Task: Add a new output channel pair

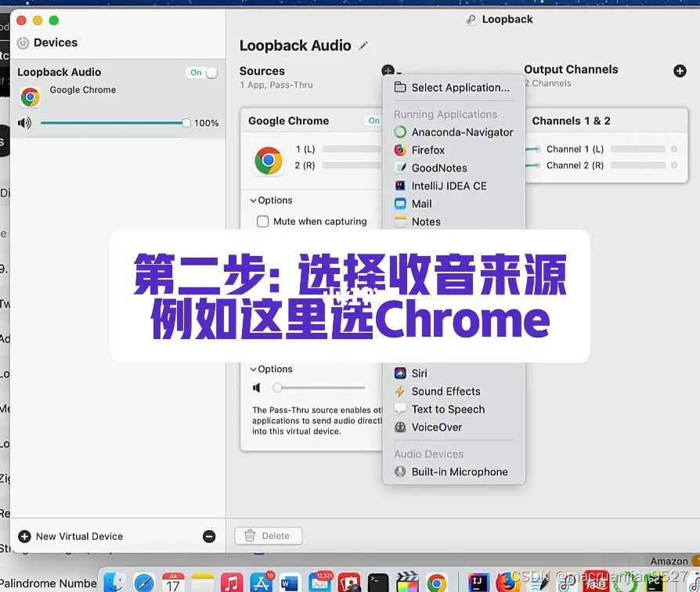Action: point(680,70)
